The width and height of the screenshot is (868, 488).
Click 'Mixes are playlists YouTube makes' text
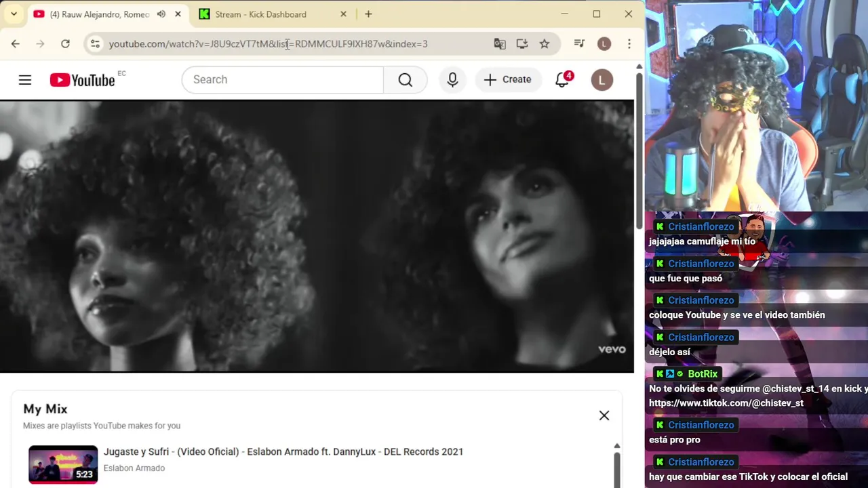(x=102, y=426)
